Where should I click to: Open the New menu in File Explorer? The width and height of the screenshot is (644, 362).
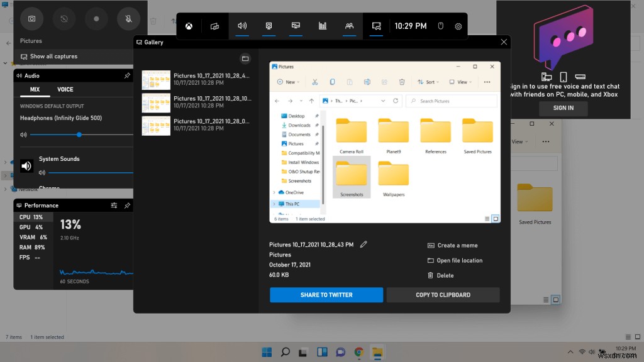[x=289, y=82]
